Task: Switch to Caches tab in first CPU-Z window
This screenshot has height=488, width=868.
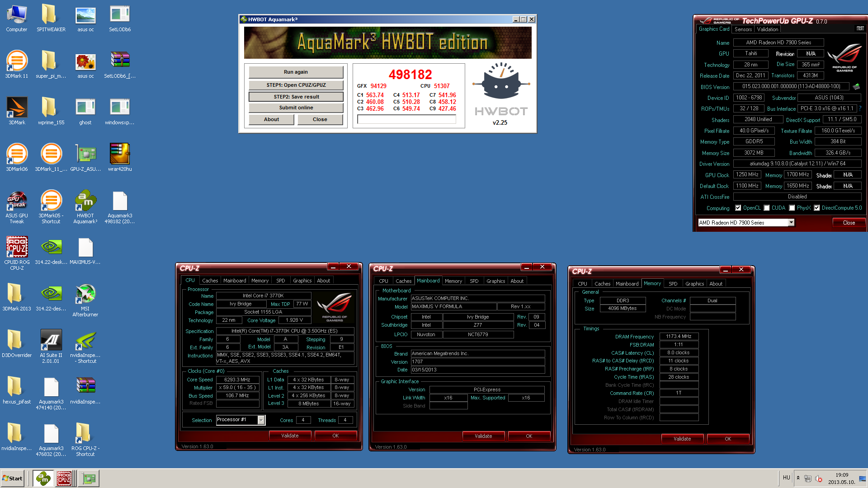Action: [x=210, y=281]
